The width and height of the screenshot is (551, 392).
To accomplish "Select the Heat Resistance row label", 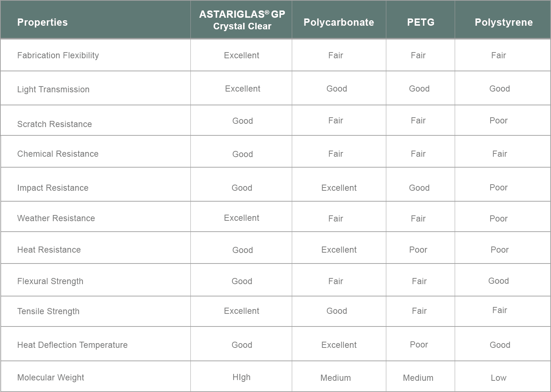I will click(49, 250).
